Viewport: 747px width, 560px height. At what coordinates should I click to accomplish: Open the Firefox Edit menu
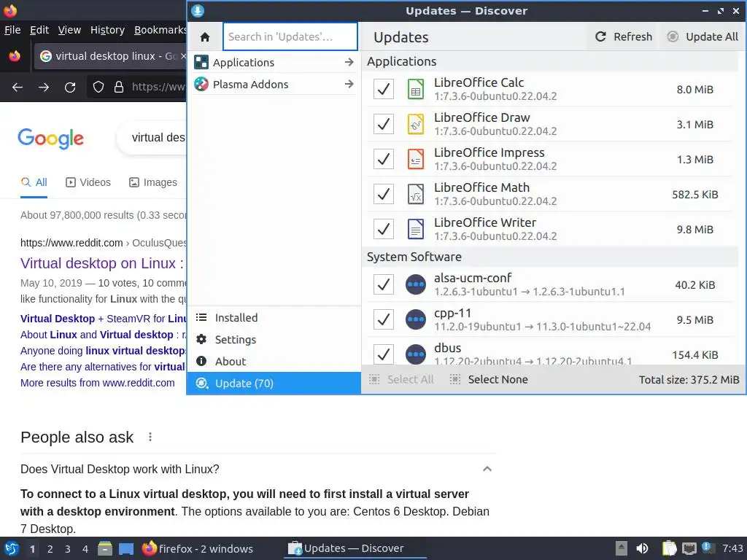[x=39, y=30]
